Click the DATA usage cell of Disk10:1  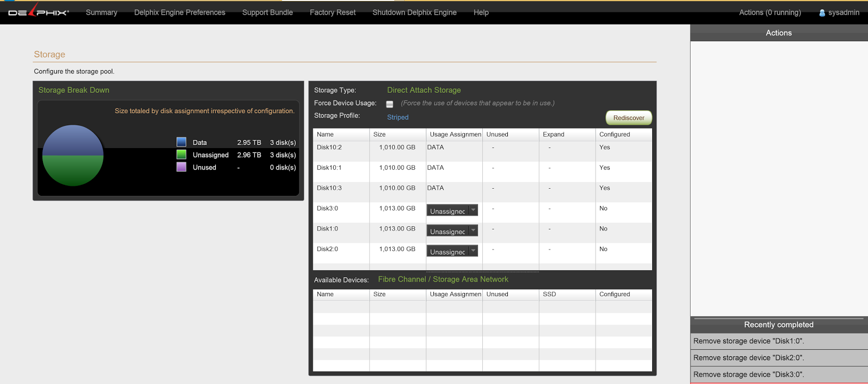[x=436, y=168]
